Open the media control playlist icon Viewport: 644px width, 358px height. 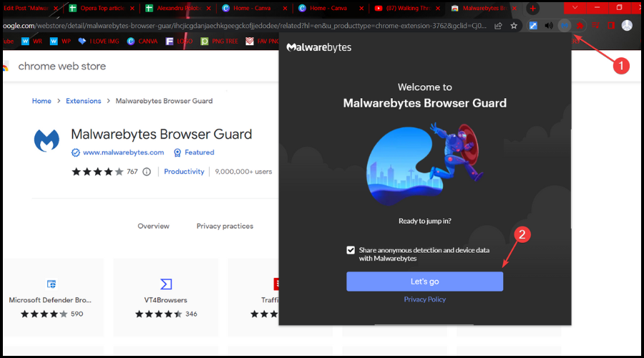click(x=595, y=26)
